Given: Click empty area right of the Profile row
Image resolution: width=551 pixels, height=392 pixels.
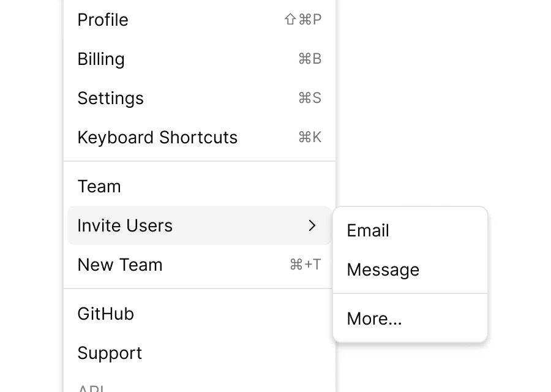Looking at the screenshot, I should click(441, 20).
